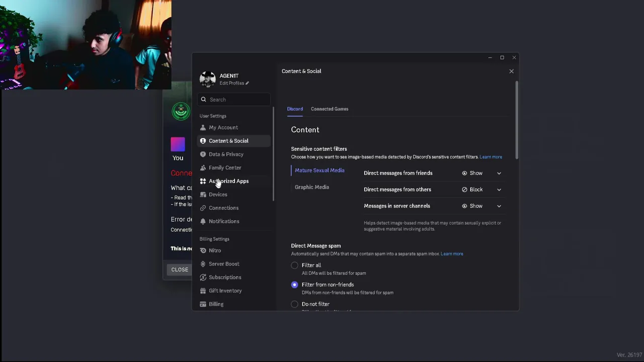
Task: Click the settings search field
Action: click(233, 100)
